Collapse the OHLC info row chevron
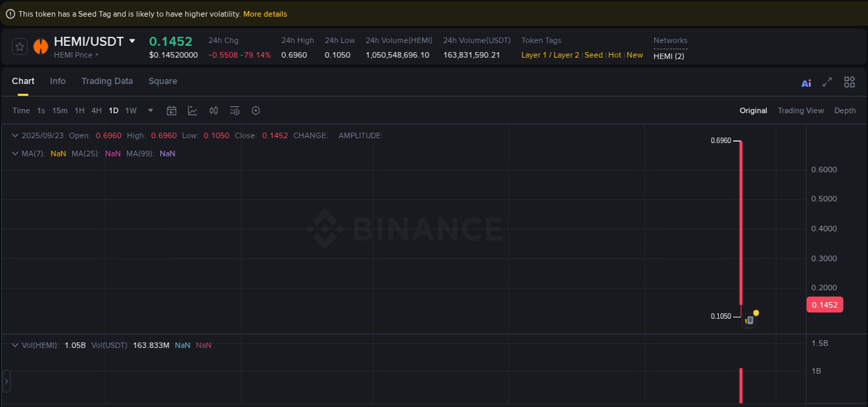The image size is (868, 407). [x=15, y=135]
